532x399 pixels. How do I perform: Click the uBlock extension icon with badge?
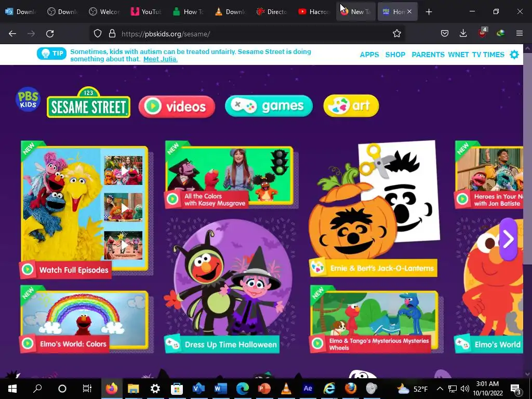(482, 33)
